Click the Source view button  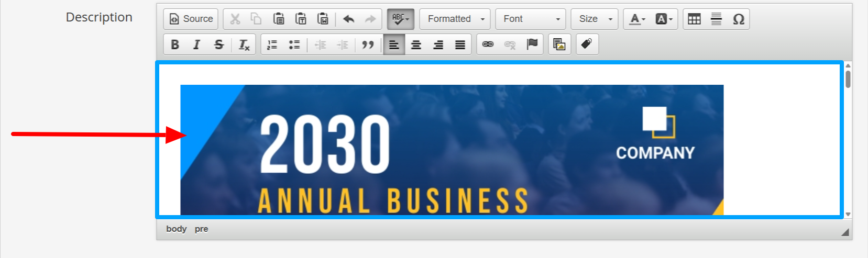pos(191,19)
